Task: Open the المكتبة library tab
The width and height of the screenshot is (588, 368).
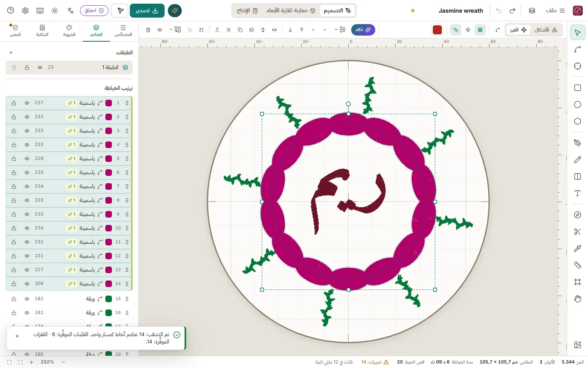Action: [x=42, y=31]
